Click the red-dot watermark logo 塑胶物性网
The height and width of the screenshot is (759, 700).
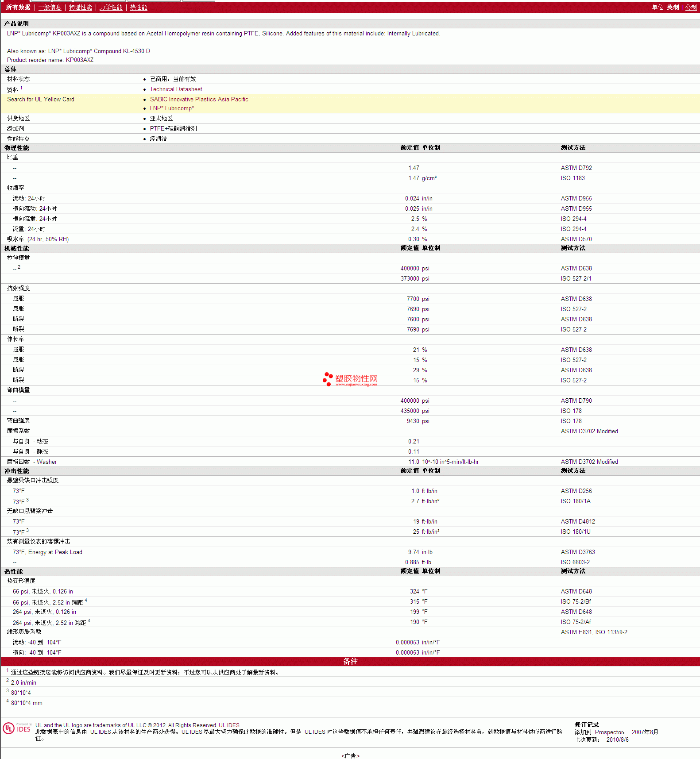pos(350,379)
